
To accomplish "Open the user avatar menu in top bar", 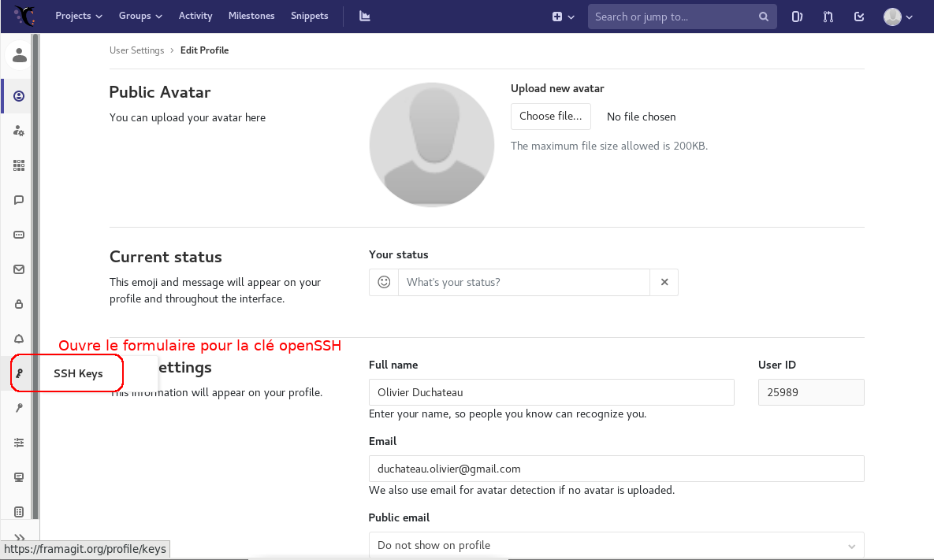I will [x=898, y=17].
